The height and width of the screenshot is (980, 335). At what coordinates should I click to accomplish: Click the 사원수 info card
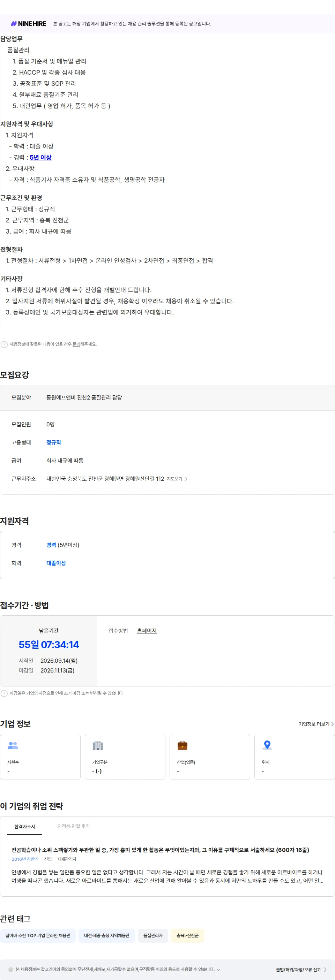point(40,757)
